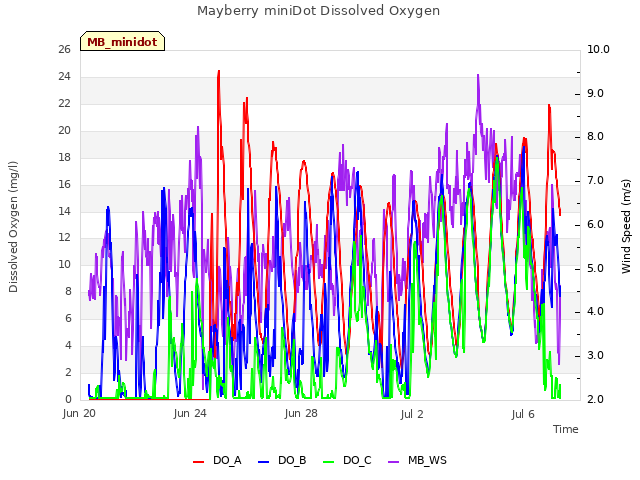Click the 16 value on left axis
The width and height of the screenshot is (640, 480).
[x=64, y=184]
